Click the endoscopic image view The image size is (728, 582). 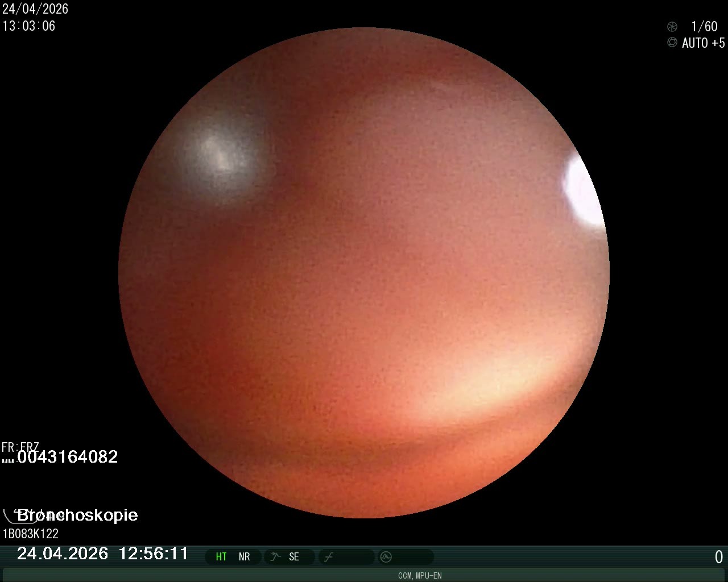pos(364,273)
